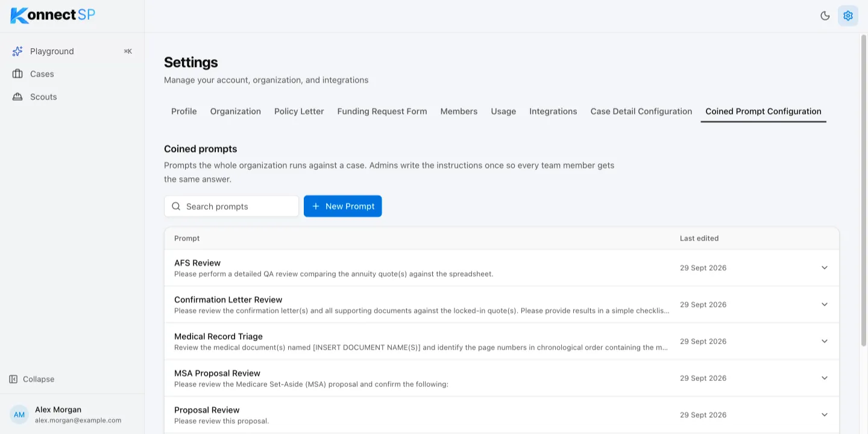Click the Last edited column header

(x=699, y=238)
